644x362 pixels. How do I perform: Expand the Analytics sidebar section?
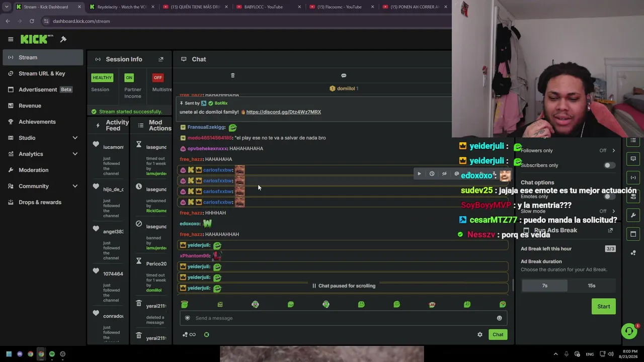[75, 154]
